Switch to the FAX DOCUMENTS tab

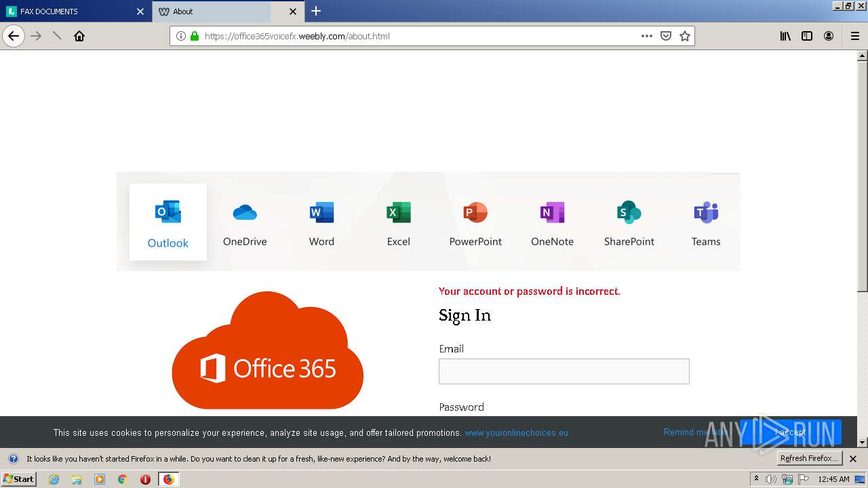pos(75,12)
